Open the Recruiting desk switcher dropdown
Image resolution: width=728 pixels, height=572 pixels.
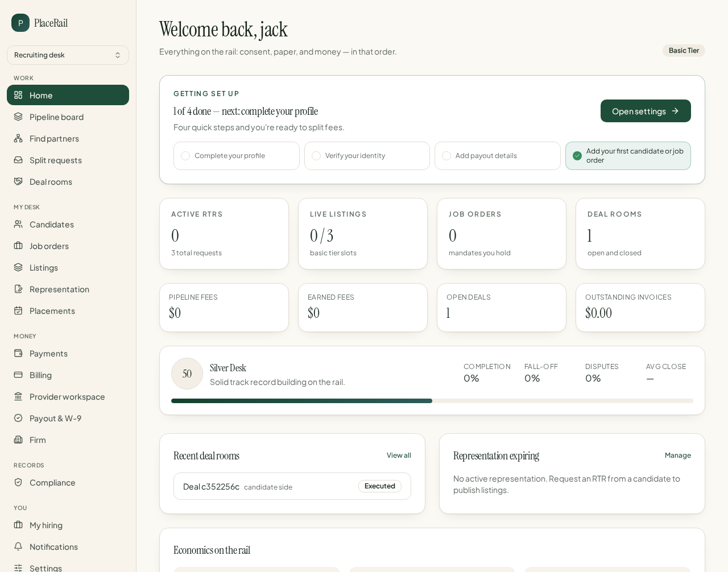coord(68,55)
